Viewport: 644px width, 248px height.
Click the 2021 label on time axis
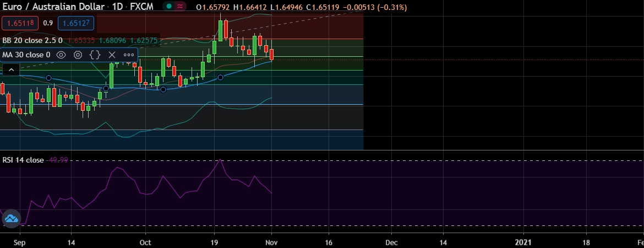[524, 242]
